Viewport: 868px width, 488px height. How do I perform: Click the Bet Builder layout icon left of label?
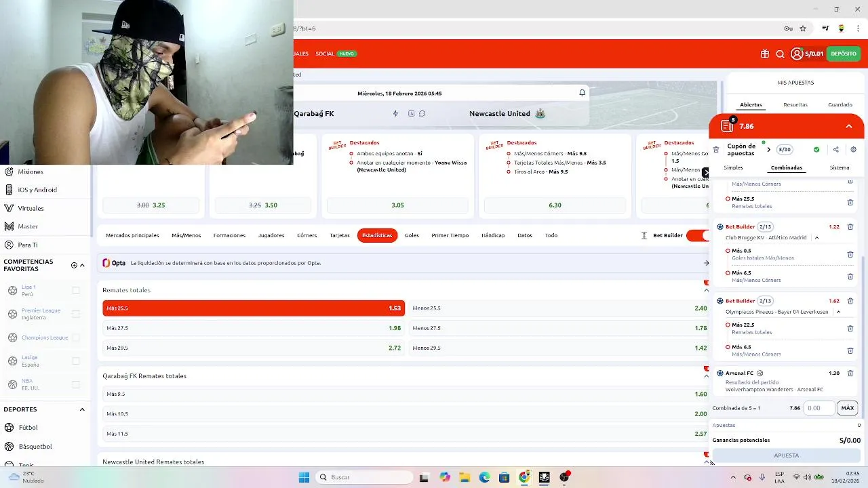coord(644,235)
